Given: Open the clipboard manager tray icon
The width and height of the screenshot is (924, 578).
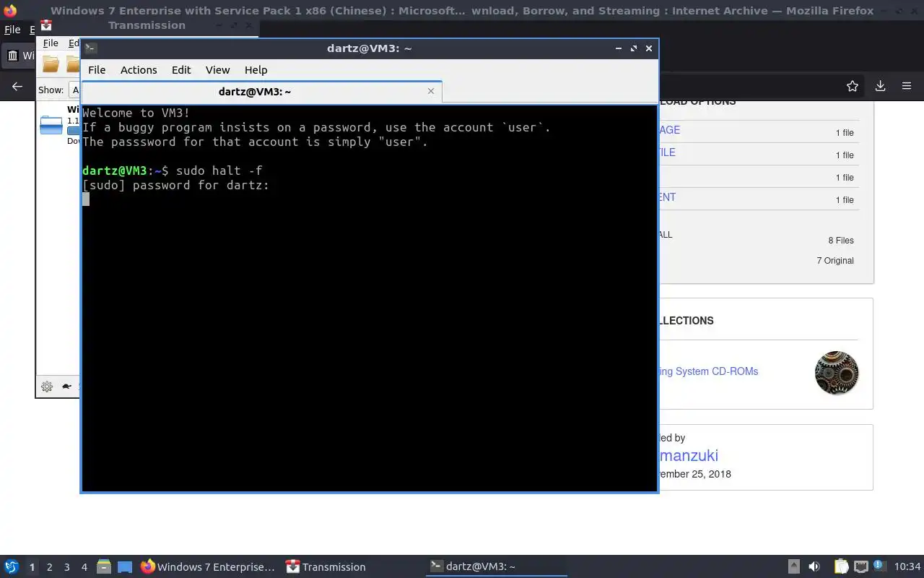Looking at the screenshot, I should pyautogui.click(x=841, y=566).
